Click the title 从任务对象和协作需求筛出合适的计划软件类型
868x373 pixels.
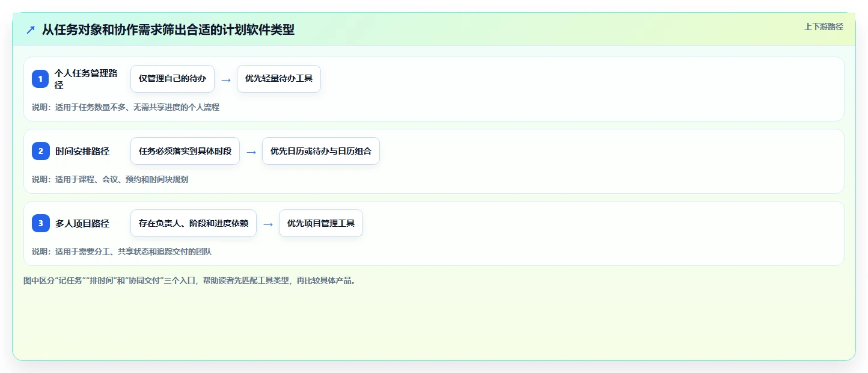tap(168, 29)
